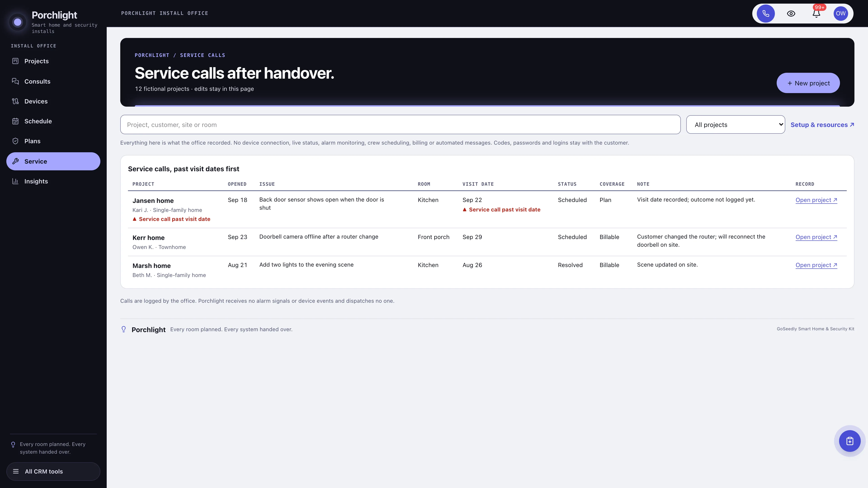This screenshot has height=488, width=868.
Task: Click the red warning under Sep 22
Action: [501, 209]
